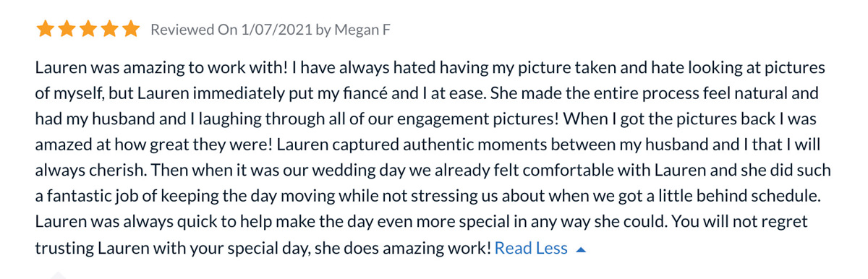Collapse review with the blue up arrow

click(581, 249)
